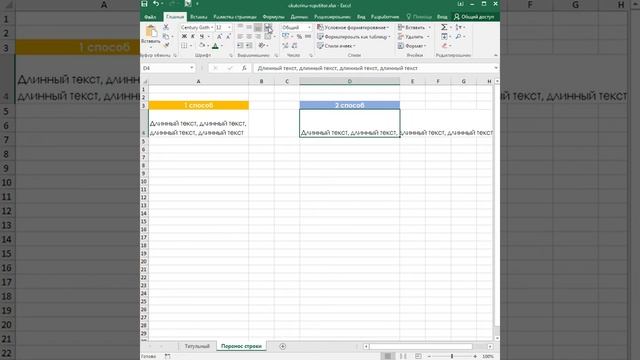Toggle Bold (Ж) formatting
640x360 pixels.
184,37
